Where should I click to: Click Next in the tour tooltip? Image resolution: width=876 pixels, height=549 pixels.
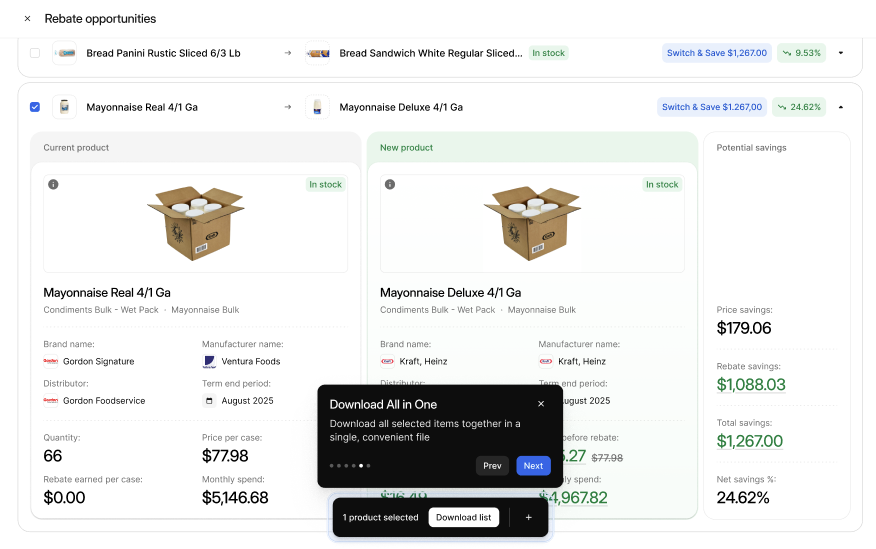533,465
